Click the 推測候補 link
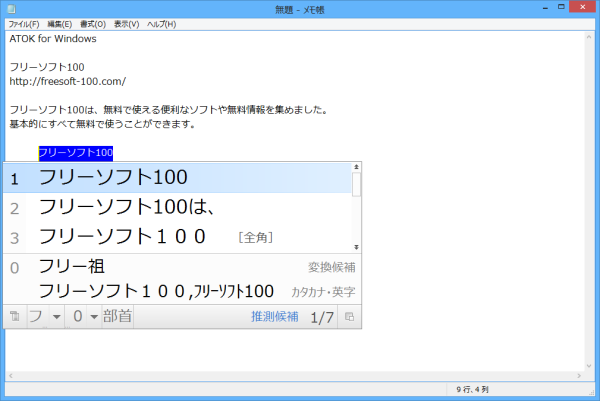Viewport: 600px width, 401px height. coord(274,317)
